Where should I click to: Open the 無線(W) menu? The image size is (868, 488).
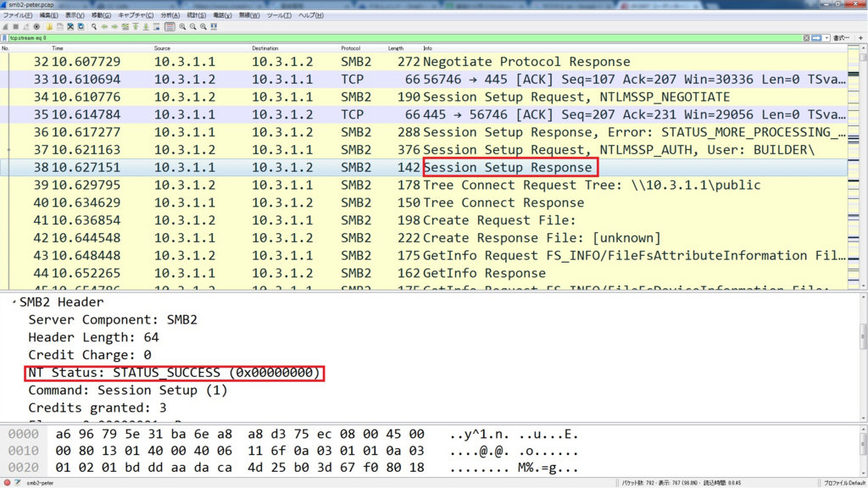[x=249, y=15]
